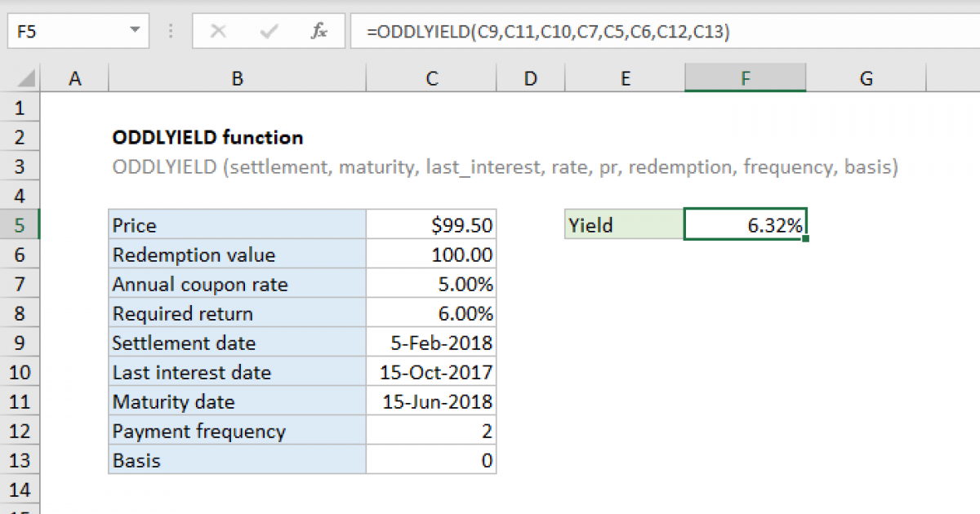Click the Payment frequency label cell
Image resolution: width=980 pixels, height=514 pixels.
tap(237, 432)
